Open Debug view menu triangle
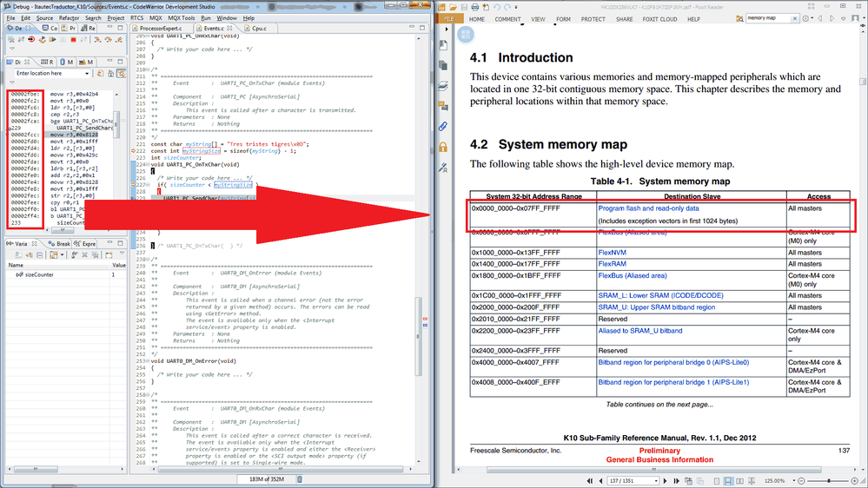 point(12,49)
